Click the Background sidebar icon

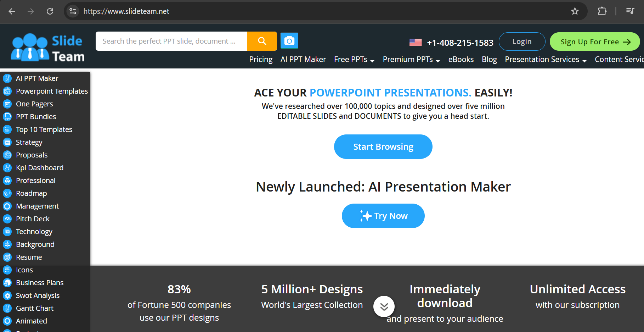point(7,244)
